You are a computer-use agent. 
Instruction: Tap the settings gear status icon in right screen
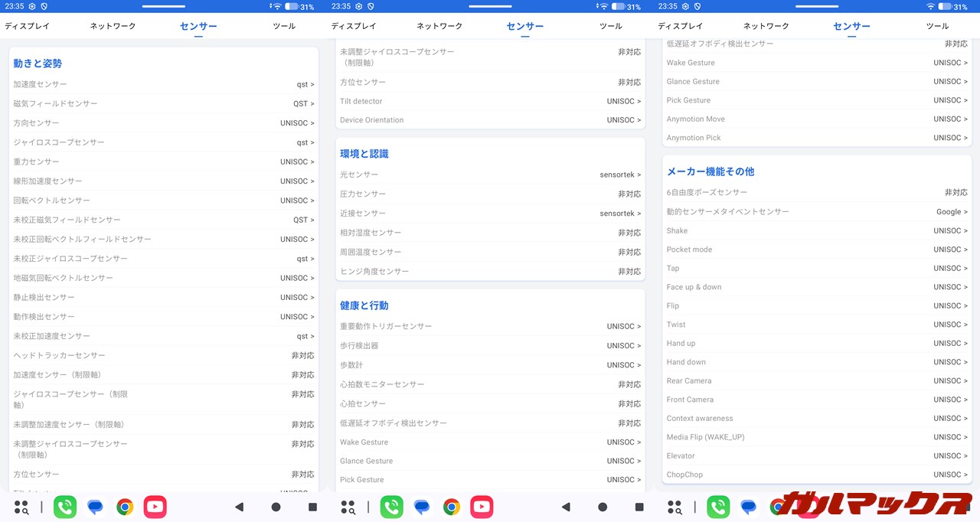pyautogui.click(x=686, y=6)
